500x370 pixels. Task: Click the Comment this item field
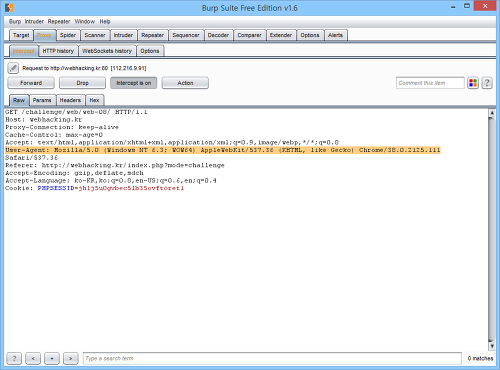click(x=430, y=83)
